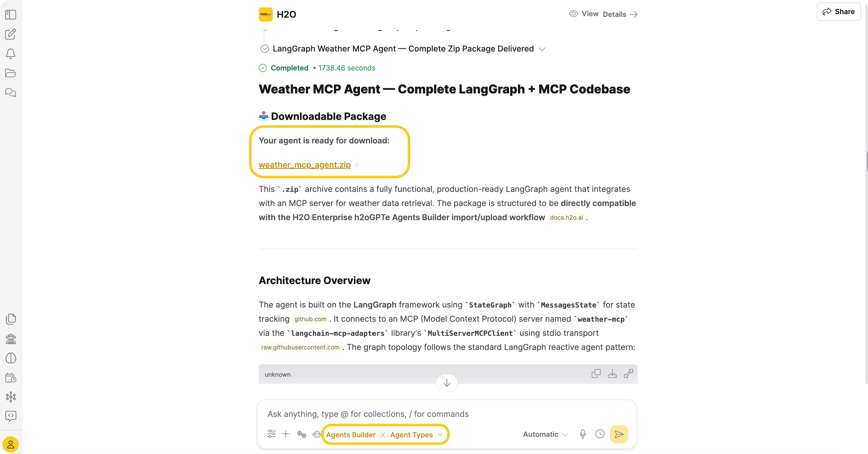Open the agents robot icon in the sidebar
This screenshot has height=454, width=868.
(11, 338)
